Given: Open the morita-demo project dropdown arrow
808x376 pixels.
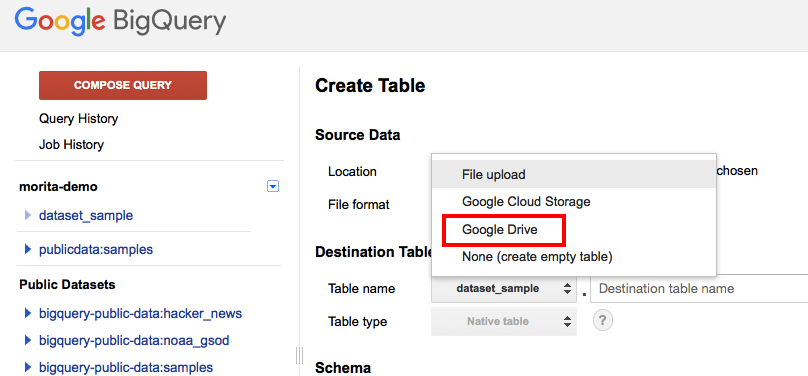Looking at the screenshot, I should click(x=273, y=186).
